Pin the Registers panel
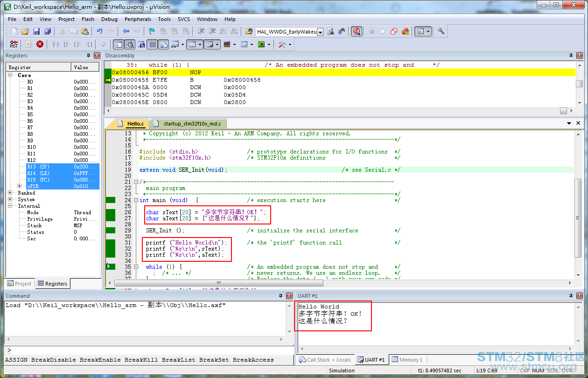Viewport: 588px width, 378px height. [x=88, y=56]
